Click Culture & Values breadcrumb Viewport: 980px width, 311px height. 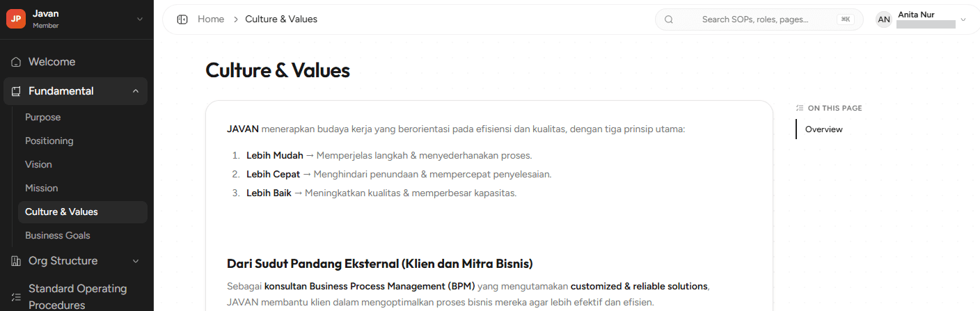(x=281, y=19)
